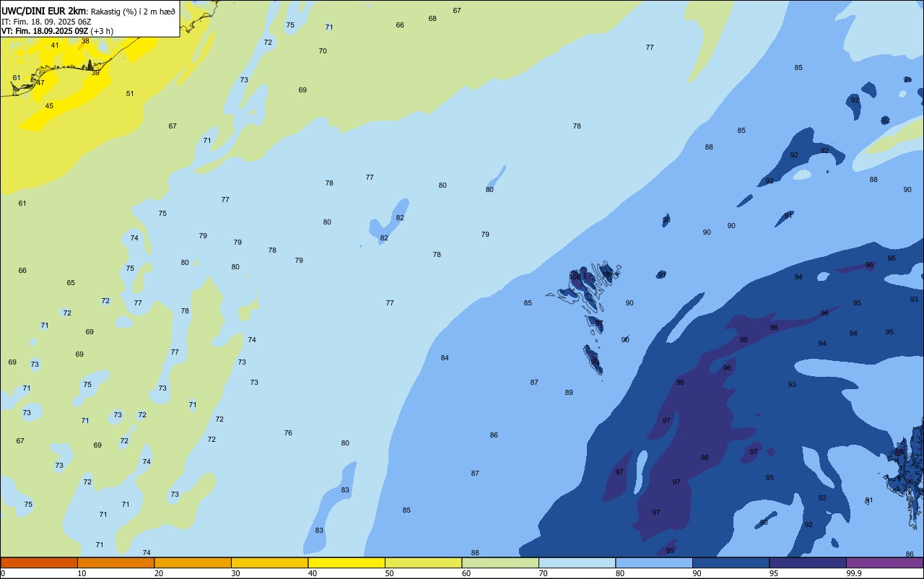Click the "76" humidity value
The height and width of the screenshot is (579, 924).
(288, 433)
